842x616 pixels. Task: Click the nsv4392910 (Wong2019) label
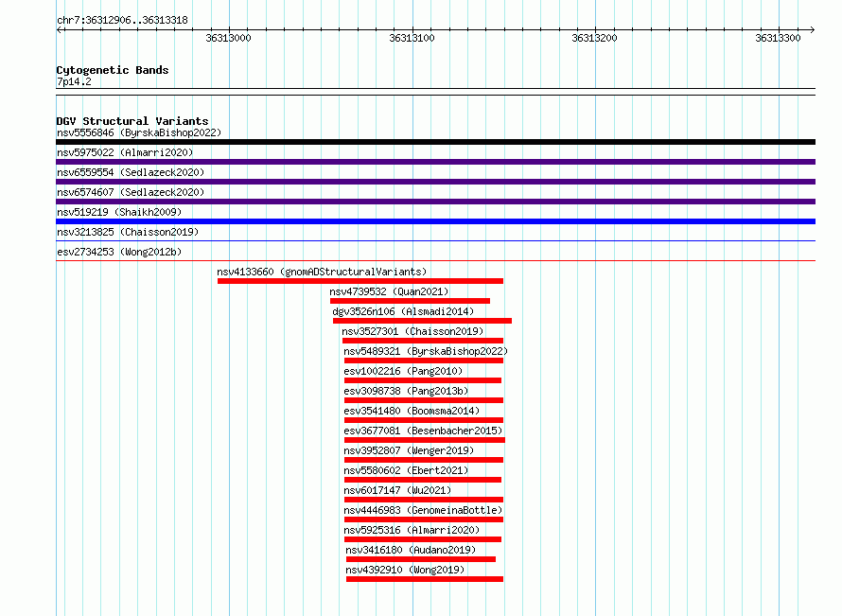(x=405, y=570)
